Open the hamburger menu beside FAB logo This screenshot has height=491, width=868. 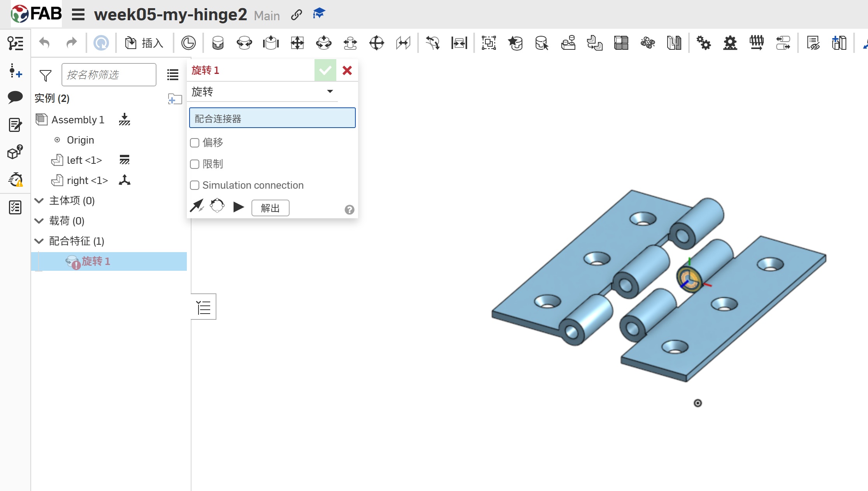[x=78, y=15]
